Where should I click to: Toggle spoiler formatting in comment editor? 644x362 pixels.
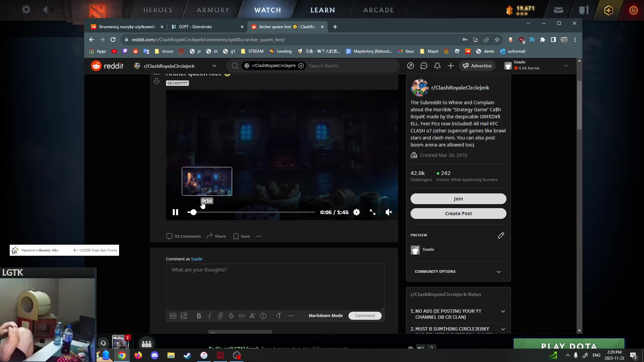(263, 316)
